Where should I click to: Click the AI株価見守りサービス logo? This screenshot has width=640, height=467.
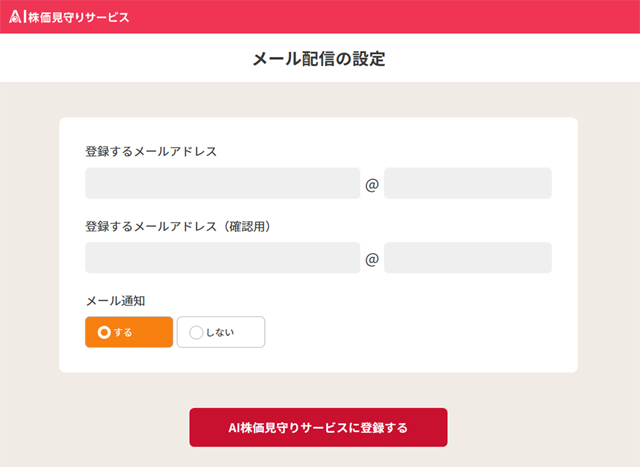[69, 17]
